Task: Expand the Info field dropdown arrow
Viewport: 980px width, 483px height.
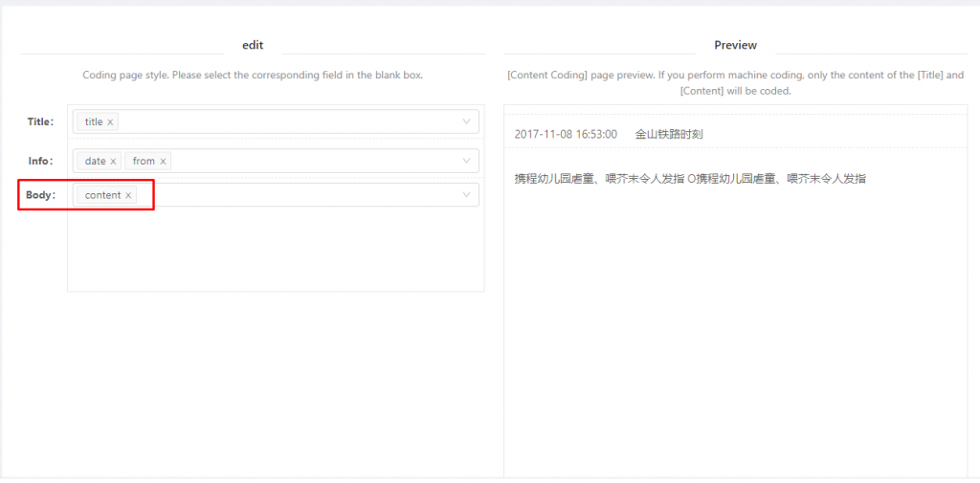Action: (x=467, y=161)
